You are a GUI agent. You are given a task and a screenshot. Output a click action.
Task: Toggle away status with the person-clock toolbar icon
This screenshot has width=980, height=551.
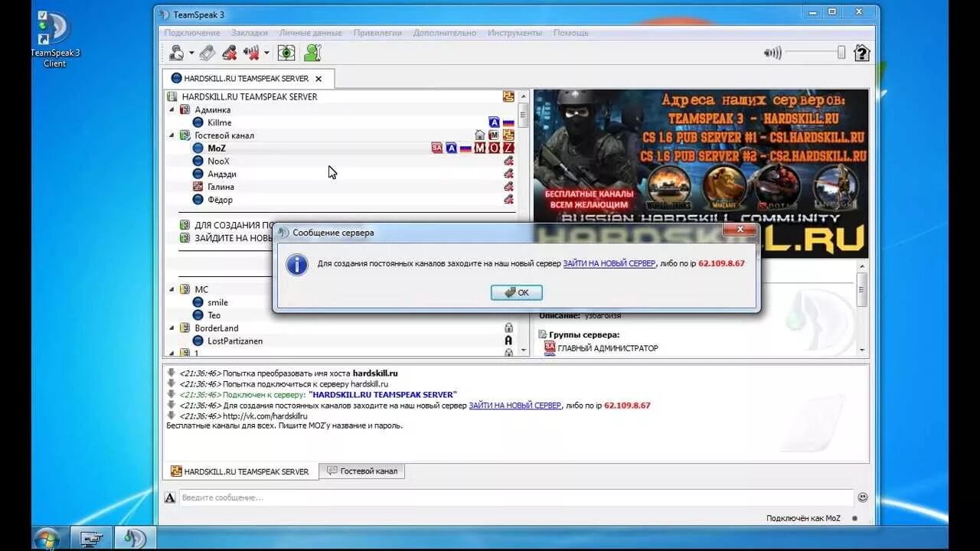pos(176,53)
